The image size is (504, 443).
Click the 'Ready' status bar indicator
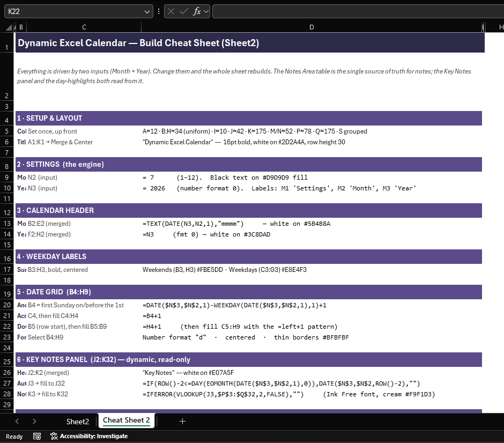click(x=14, y=437)
